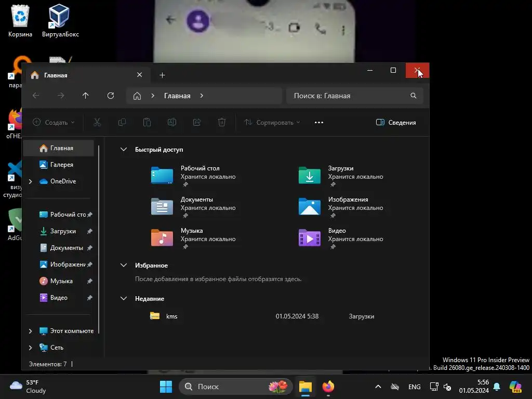Image resolution: width=532 pixels, height=399 pixels.
Task: Unpin Рабочий стол in sidebar
Action: click(x=89, y=215)
